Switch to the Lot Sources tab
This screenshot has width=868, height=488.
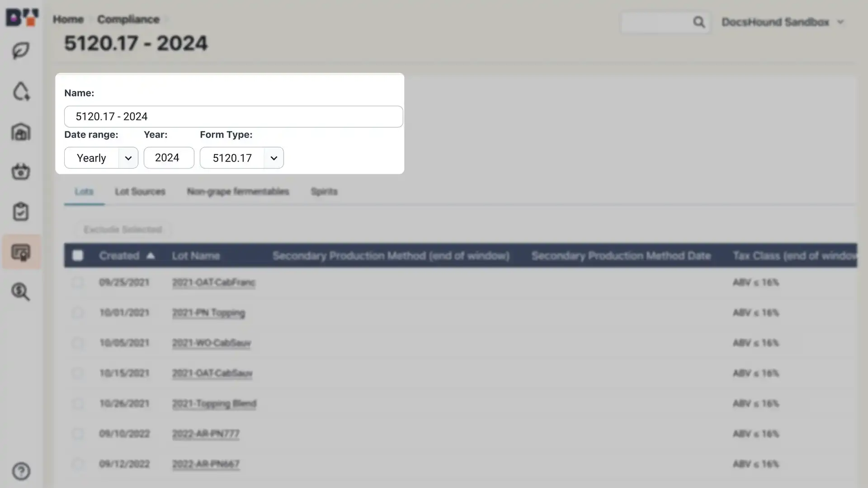pyautogui.click(x=140, y=191)
